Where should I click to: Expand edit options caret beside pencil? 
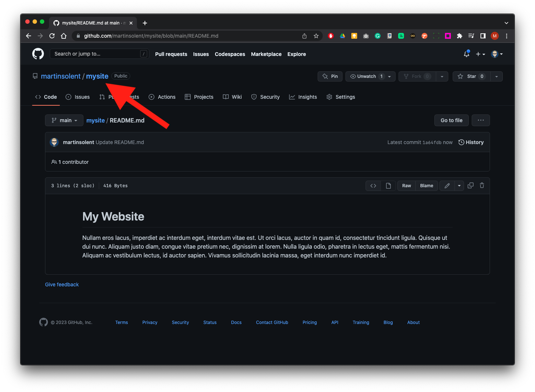coord(459,186)
